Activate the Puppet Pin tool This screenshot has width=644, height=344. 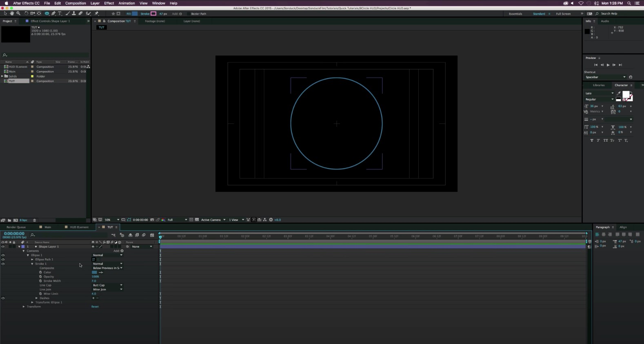click(97, 13)
